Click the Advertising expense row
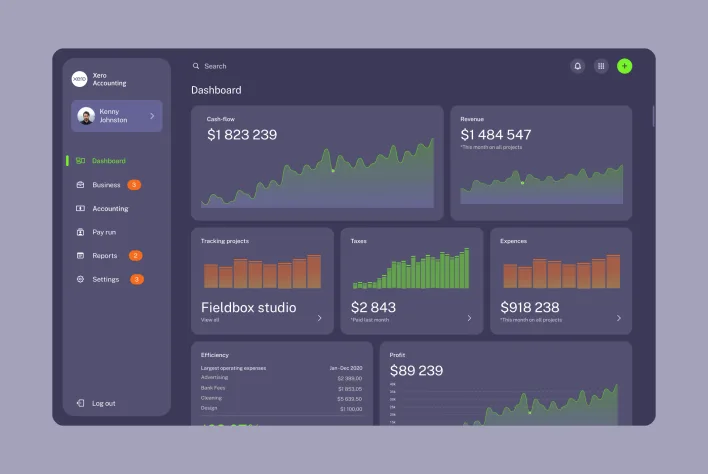The image size is (708, 474). coord(281,378)
